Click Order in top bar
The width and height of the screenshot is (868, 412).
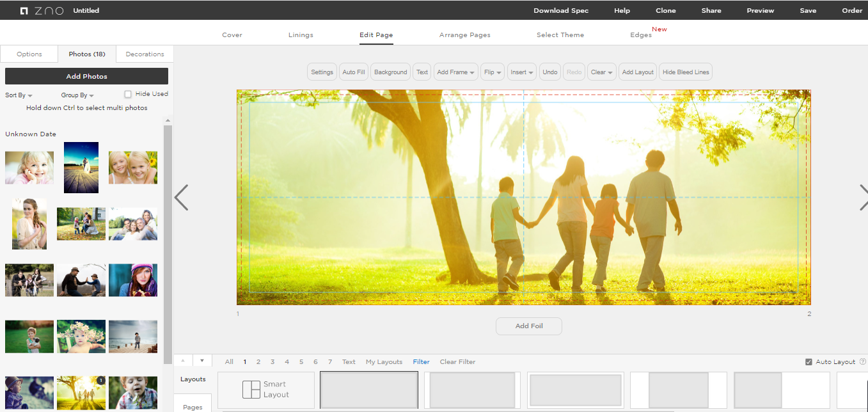[852, 10]
